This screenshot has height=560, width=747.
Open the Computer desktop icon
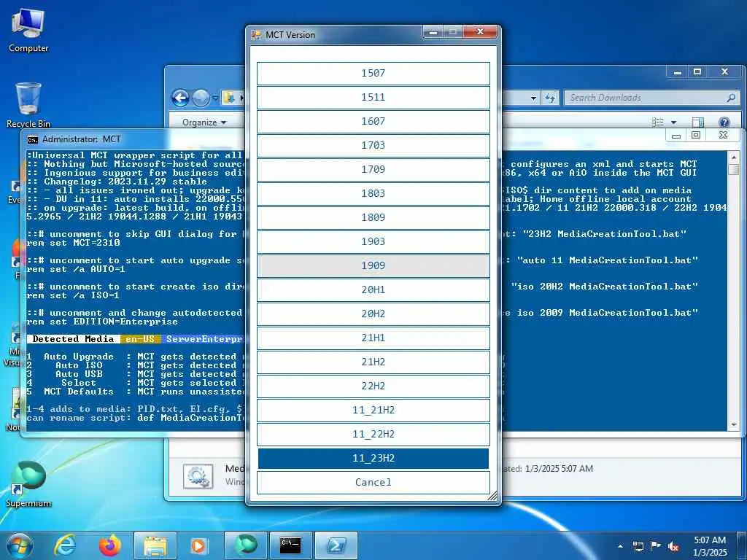(x=28, y=31)
